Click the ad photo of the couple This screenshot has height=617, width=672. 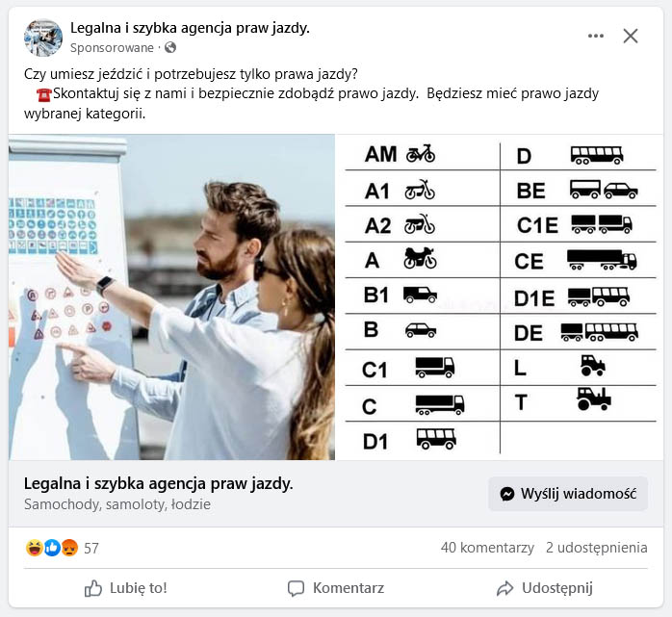[x=172, y=297]
